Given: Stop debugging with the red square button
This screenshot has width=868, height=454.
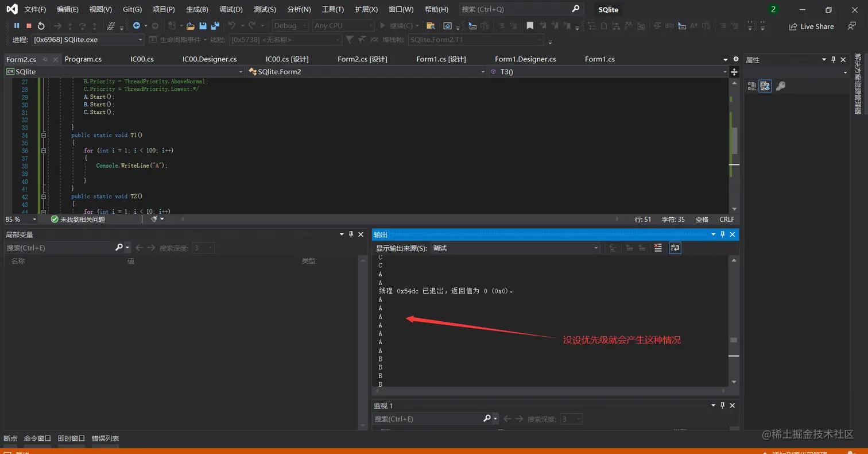Looking at the screenshot, I should (x=29, y=26).
